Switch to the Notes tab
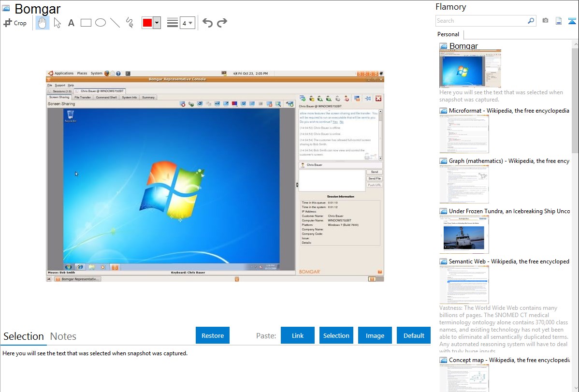The width and height of the screenshot is (579, 392). coord(63,336)
